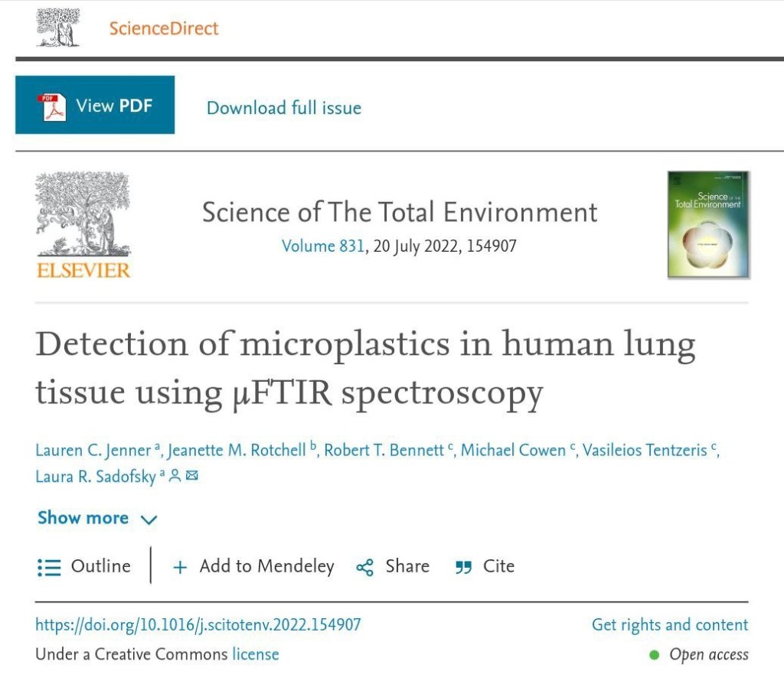
Task: Click the author profile person icon
Action: (175, 476)
